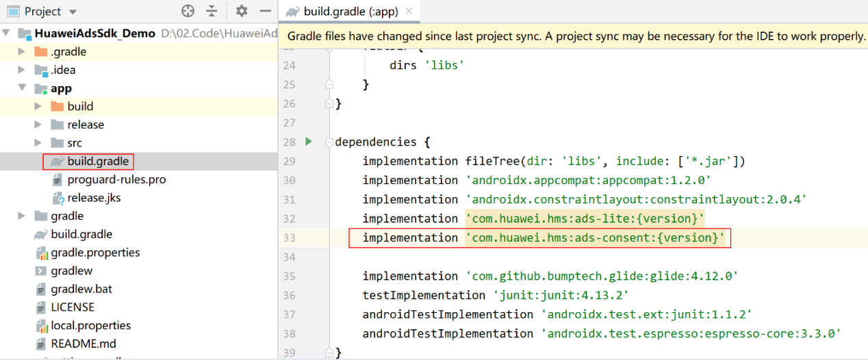This screenshot has height=360, width=868.
Task: Expand the .gradle folder
Action: click(x=22, y=51)
